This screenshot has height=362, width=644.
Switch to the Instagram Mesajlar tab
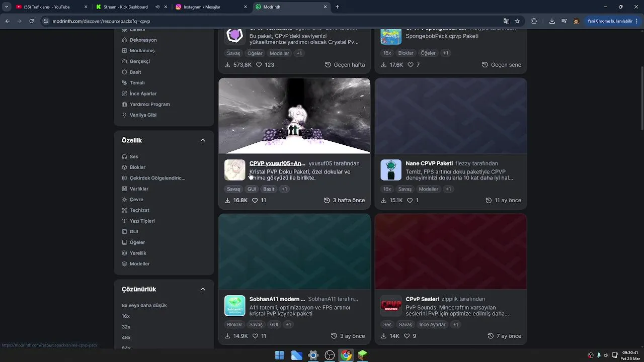point(211,7)
